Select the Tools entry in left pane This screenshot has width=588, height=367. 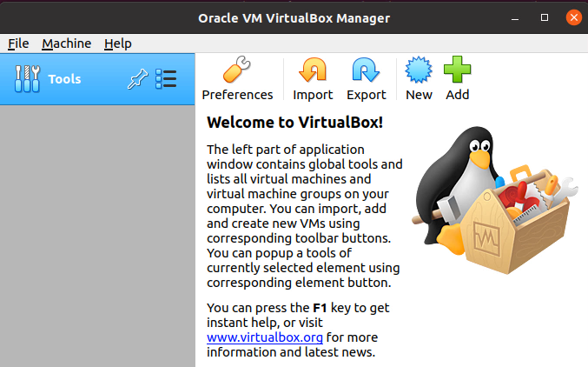pyautogui.click(x=97, y=79)
